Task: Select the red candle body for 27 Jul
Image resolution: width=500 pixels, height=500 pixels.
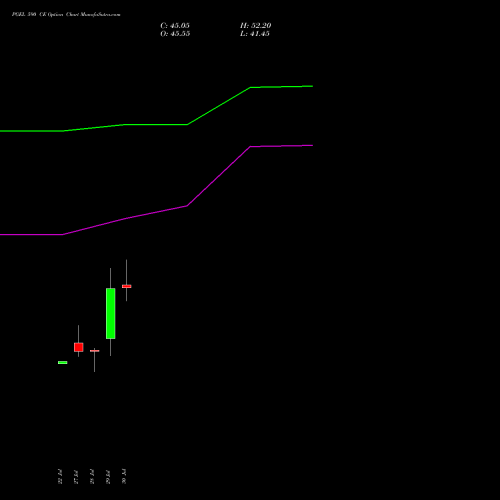Action: [79, 347]
